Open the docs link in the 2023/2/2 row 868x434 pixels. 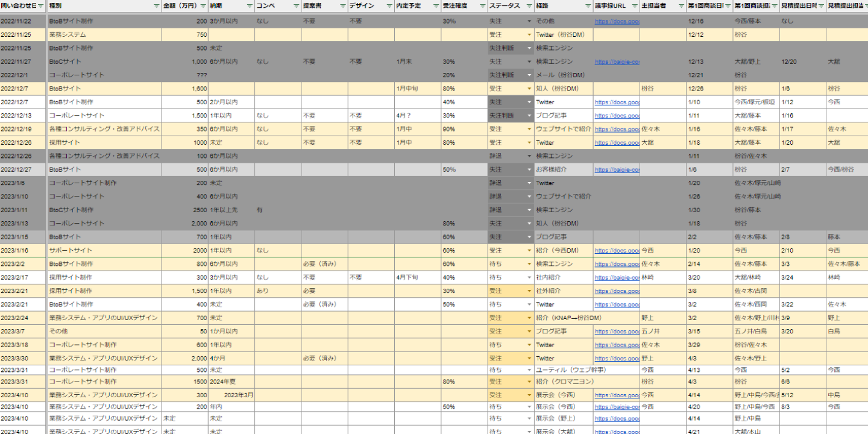617,264
